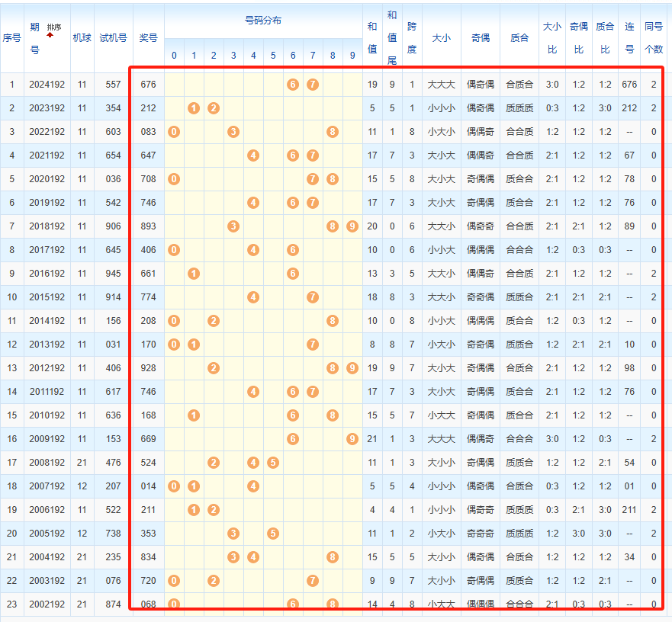The image size is (672, 622).
Task: Click digit 5 column header under 号码分布
Action: coord(273,55)
